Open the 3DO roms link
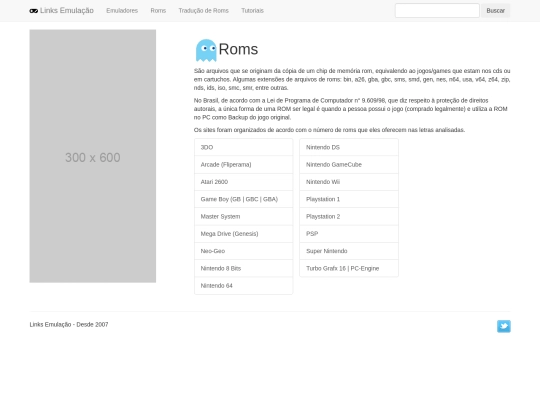540x405 pixels. 243,147
